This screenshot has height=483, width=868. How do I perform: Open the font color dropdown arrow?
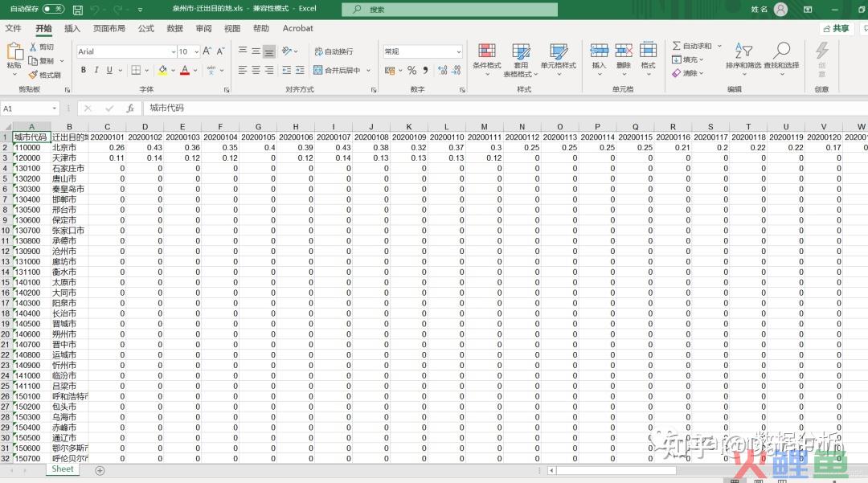[x=195, y=70]
